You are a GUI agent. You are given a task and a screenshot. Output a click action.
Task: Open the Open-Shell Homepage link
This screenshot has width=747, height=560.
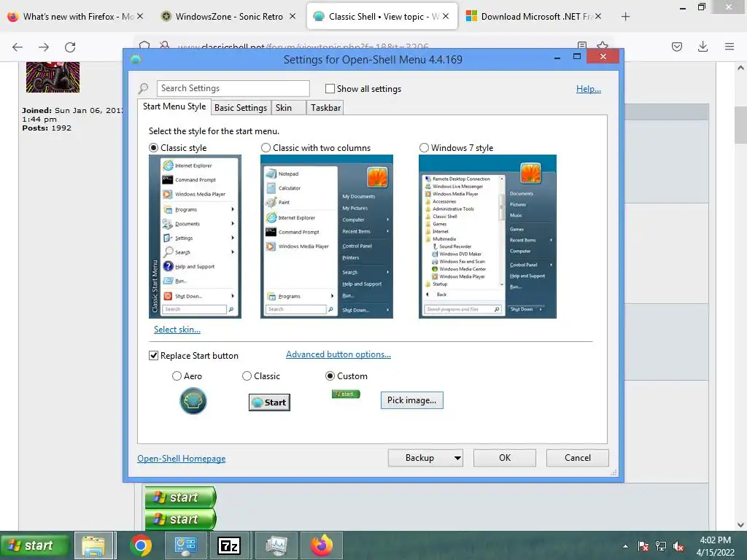(x=182, y=458)
